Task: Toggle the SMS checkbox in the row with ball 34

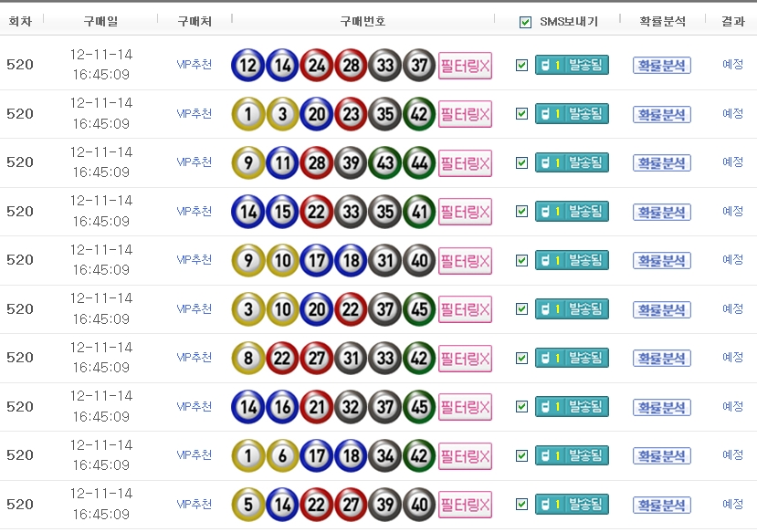Action: pos(521,455)
